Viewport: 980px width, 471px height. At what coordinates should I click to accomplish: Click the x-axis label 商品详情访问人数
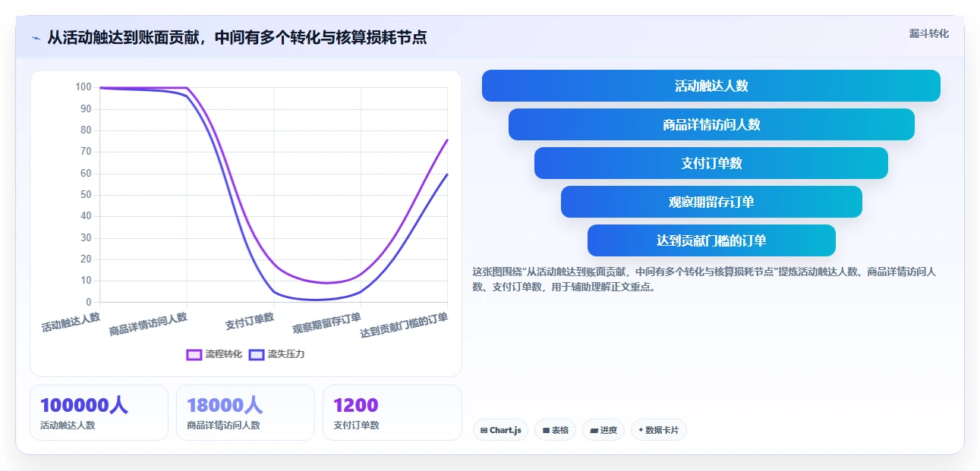point(148,324)
